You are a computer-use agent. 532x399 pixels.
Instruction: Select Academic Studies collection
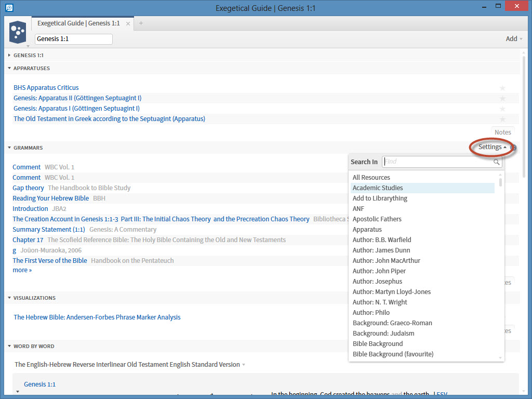tap(422, 188)
